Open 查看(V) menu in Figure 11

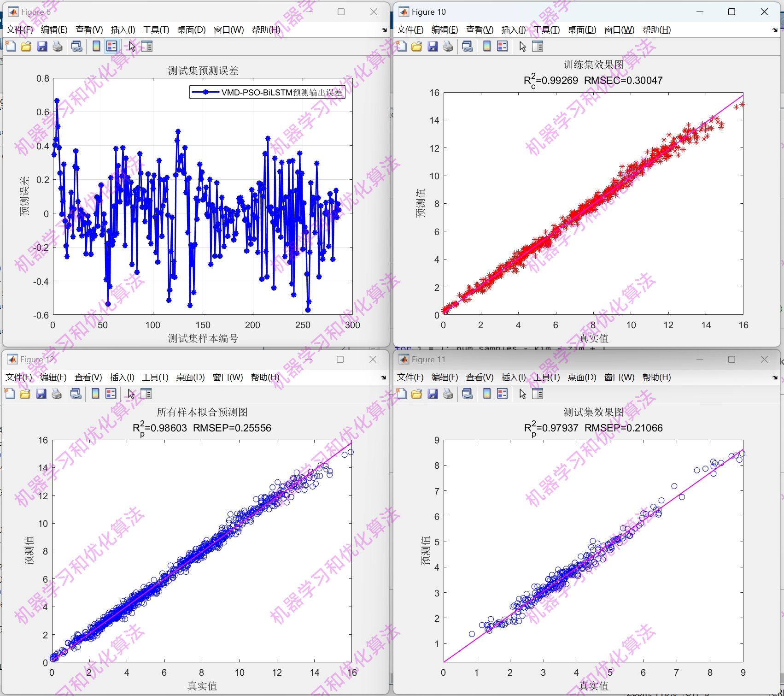(x=480, y=377)
